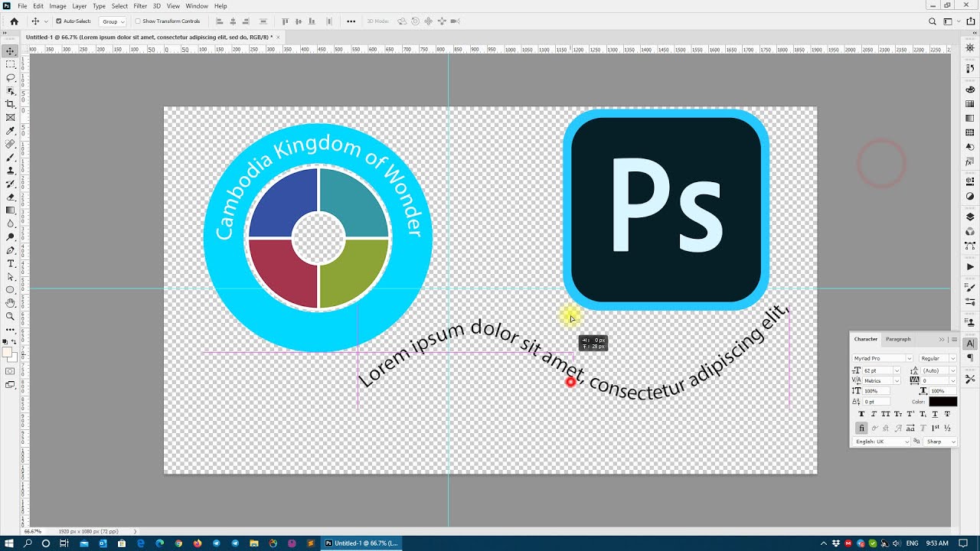Image resolution: width=980 pixels, height=551 pixels.
Task: Select the Zoom tool
Action: click(10, 316)
